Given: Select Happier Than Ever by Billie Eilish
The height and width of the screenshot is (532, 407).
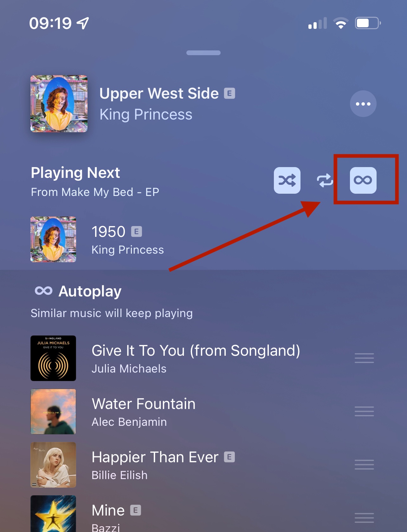Looking at the screenshot, I should point(203,465).
